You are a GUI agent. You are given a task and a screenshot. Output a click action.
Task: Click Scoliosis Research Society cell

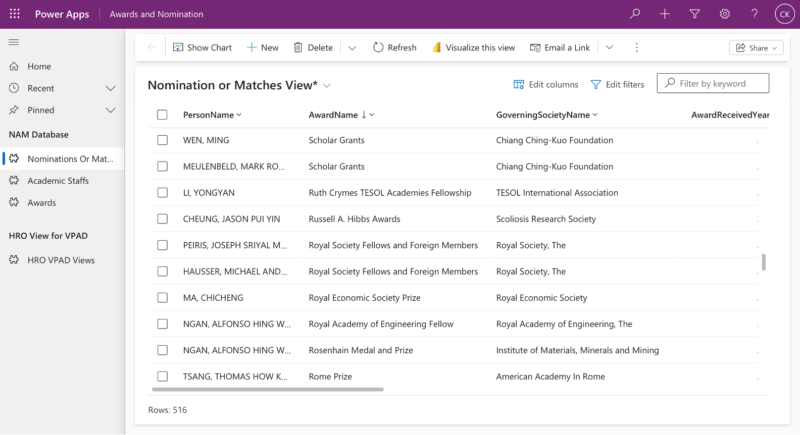546,219
